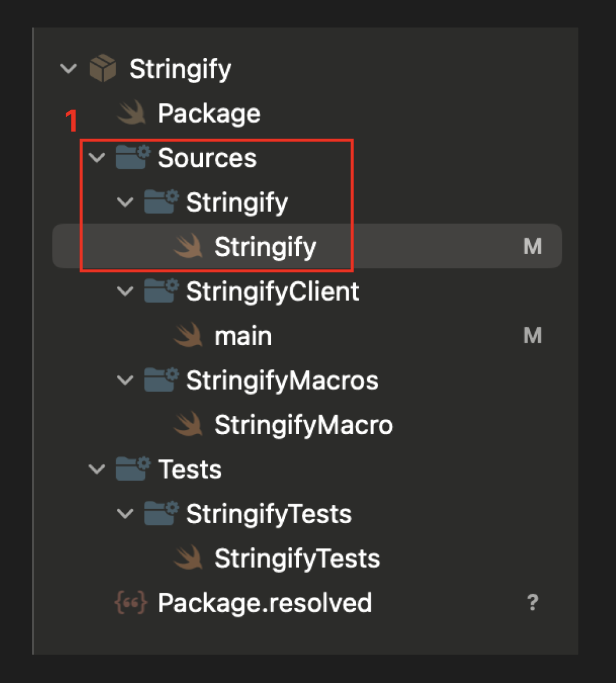Collapse the StringifyTests group chevron

[x=125, y=514]
